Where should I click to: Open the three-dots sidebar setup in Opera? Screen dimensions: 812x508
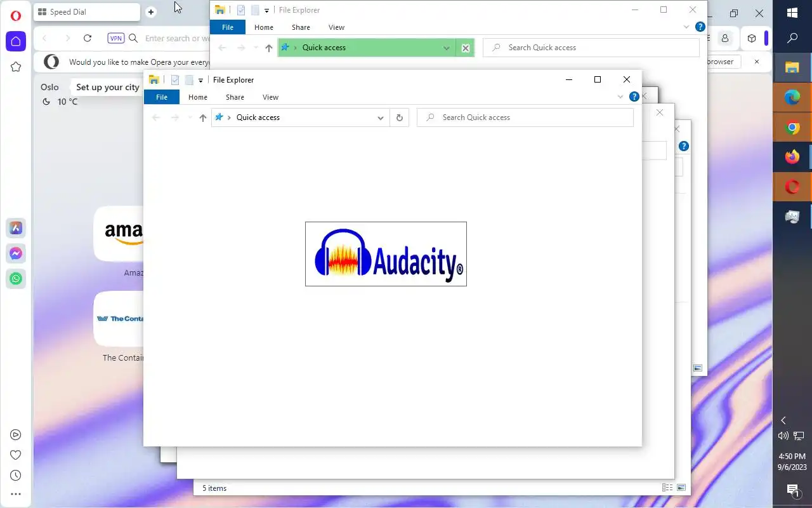(x=16, y=494)
